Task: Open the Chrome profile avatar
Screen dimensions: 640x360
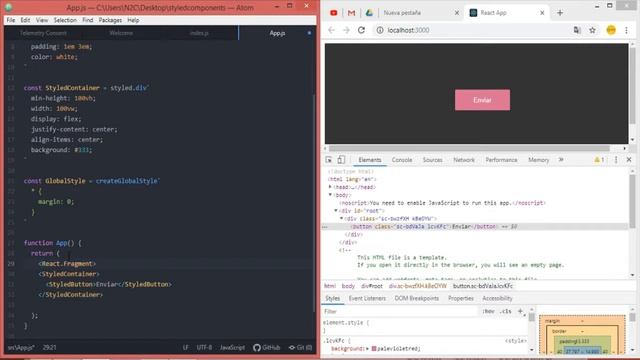Action: click(x=611, y=30)
